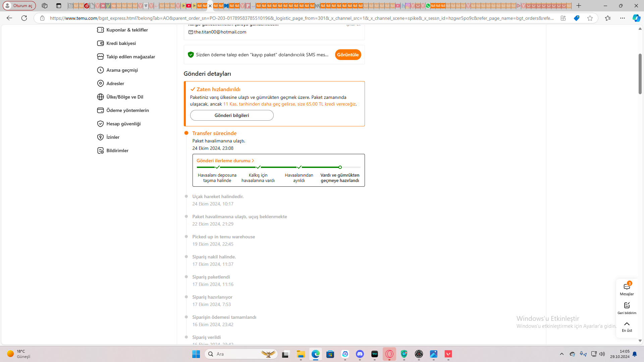Click Picked up in temu warehouse entry
This screenshot has height=362, width=644.
(x=223, y=237)
